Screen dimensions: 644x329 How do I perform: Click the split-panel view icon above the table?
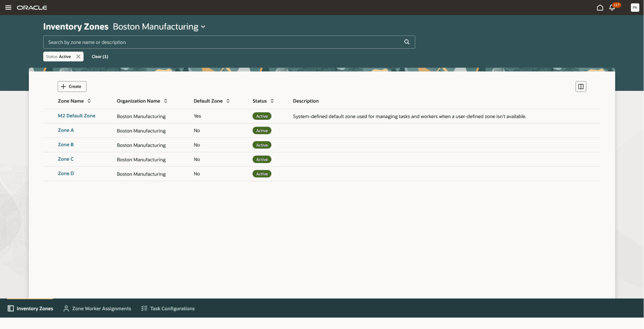coord(581,86)
